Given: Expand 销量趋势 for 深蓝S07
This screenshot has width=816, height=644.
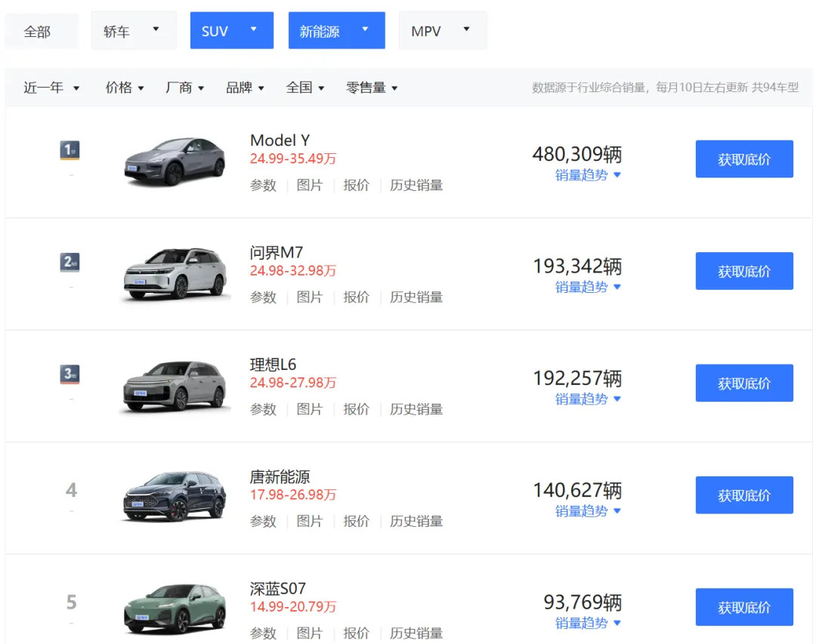Looking at the screenshot, I should coord(588,623).
